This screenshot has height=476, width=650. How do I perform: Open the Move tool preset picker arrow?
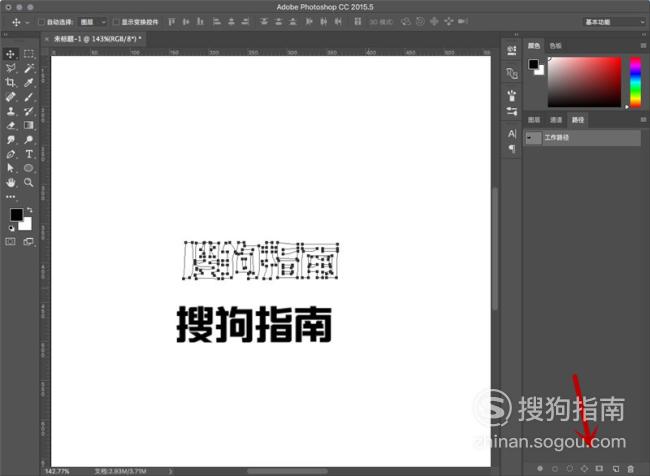27,22
